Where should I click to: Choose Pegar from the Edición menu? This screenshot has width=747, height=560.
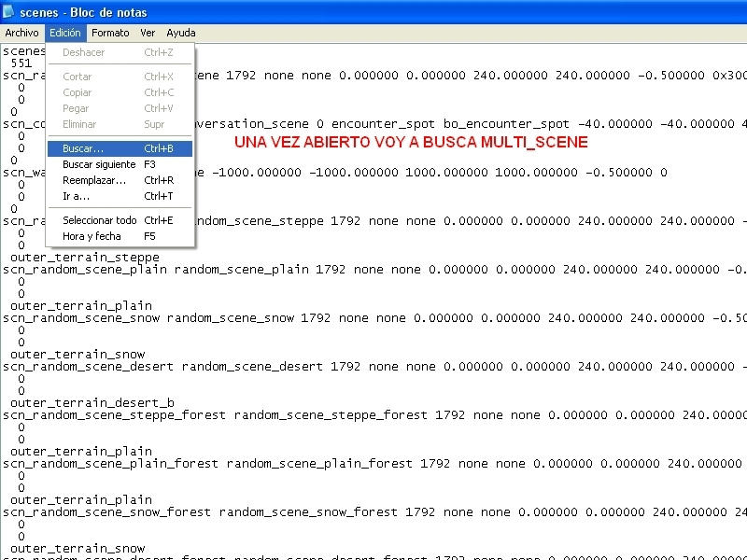coord(76,108)
